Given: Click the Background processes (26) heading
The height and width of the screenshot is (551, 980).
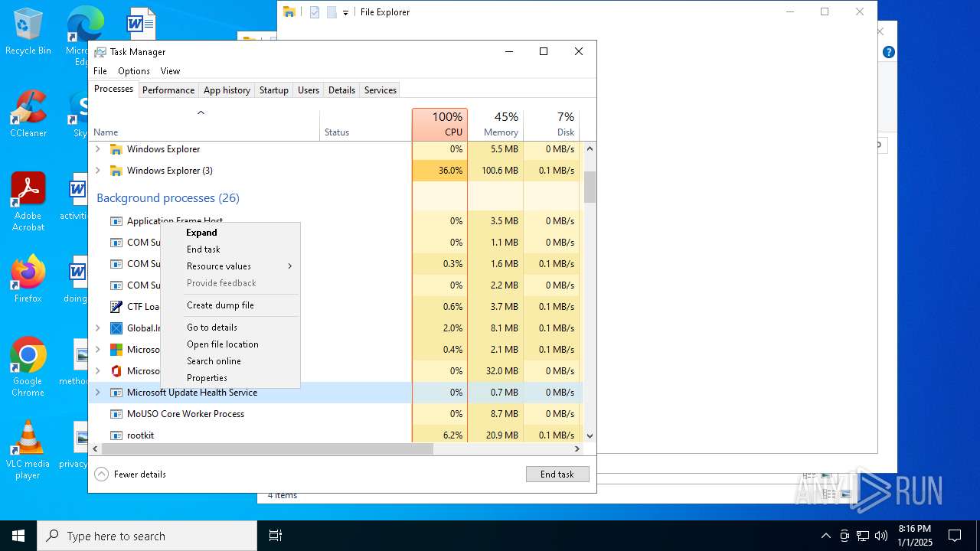Looking at the screenshot, I should pos(168,198).
